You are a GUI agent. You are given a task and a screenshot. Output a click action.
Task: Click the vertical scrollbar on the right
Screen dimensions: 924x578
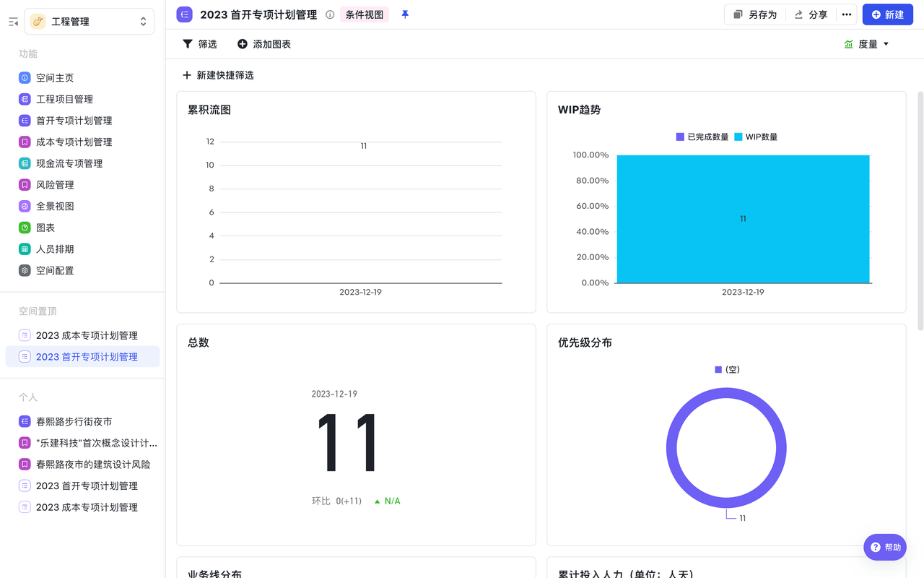tap(920, 211)
